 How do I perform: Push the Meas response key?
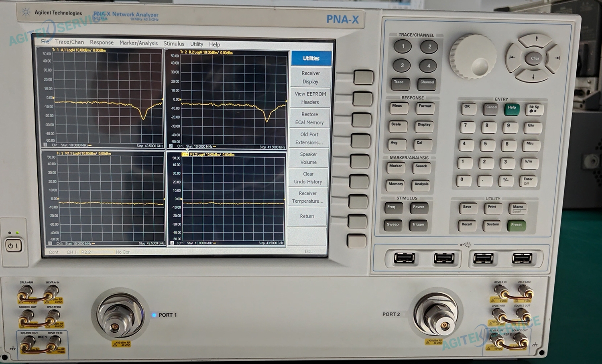(398, 108)
